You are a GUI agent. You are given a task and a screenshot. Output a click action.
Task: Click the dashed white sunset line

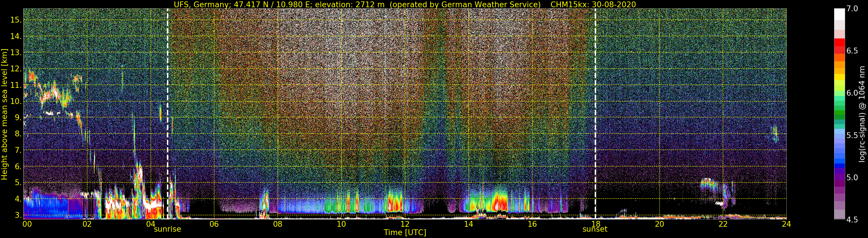click(595, 114)
